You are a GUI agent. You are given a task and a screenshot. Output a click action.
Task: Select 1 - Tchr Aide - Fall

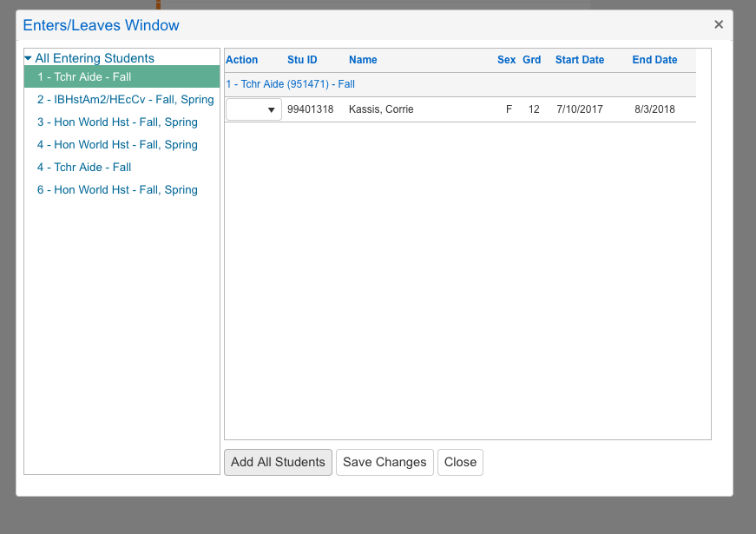pyautogui.click(x=122, y=76)
